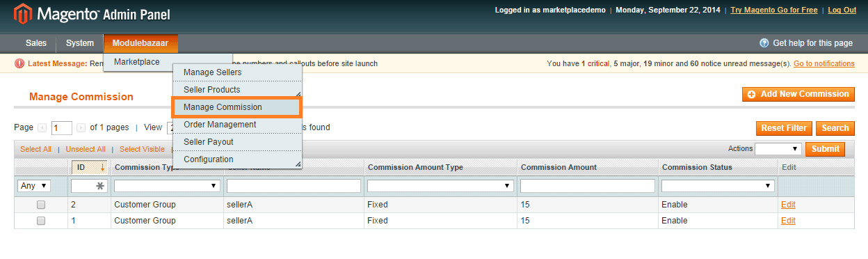Click Edit for commission ID 1
The height and width of the screenshot is (259, 868).
pyautogui.click(x=788, y=221)
